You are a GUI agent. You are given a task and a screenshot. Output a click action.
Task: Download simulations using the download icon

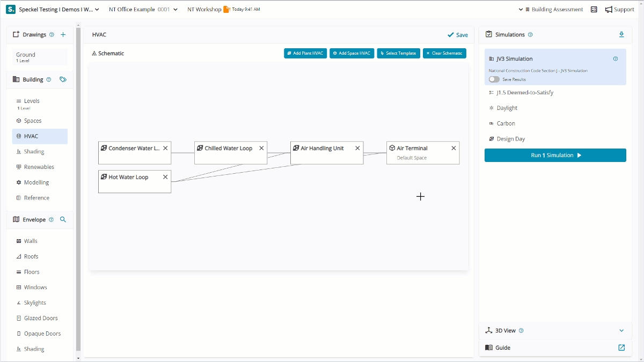click(x=621, y=35)
